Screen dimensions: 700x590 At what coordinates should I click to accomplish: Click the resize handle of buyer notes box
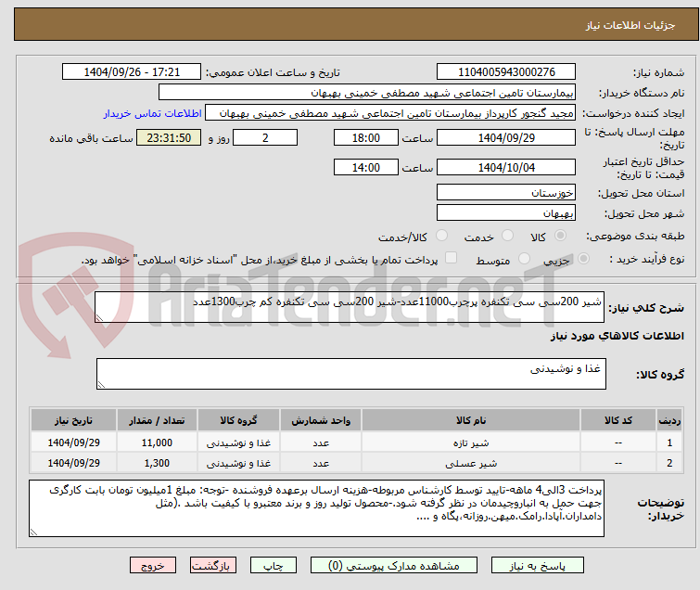pyautogui.click(x=33, y=532)
